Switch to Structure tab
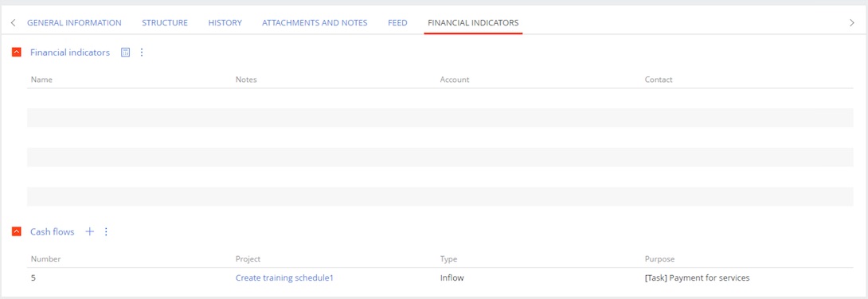The height and width of the screenshot is (299, 868). pos(165,22)
